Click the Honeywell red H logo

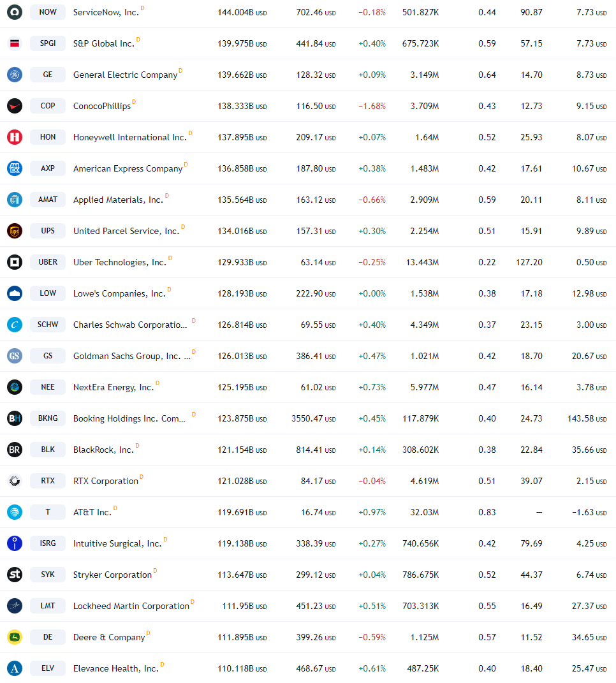pos(15,137)
